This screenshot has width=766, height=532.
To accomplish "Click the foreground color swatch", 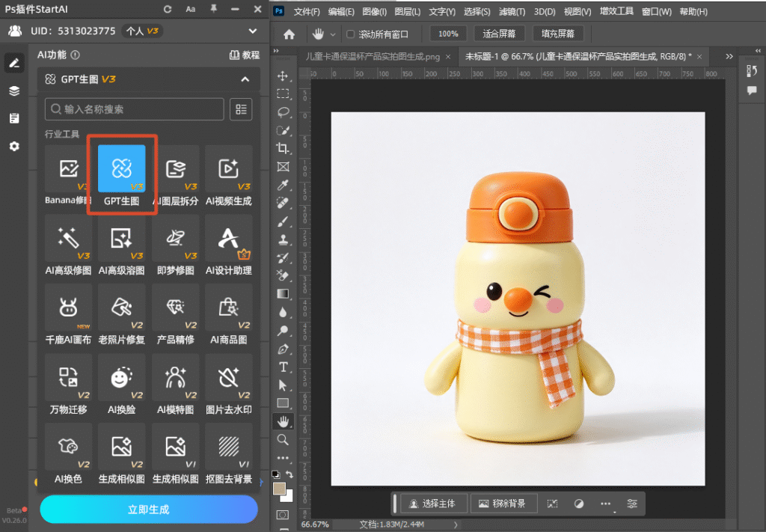I will pyautogui.click(x=280, y=489).
